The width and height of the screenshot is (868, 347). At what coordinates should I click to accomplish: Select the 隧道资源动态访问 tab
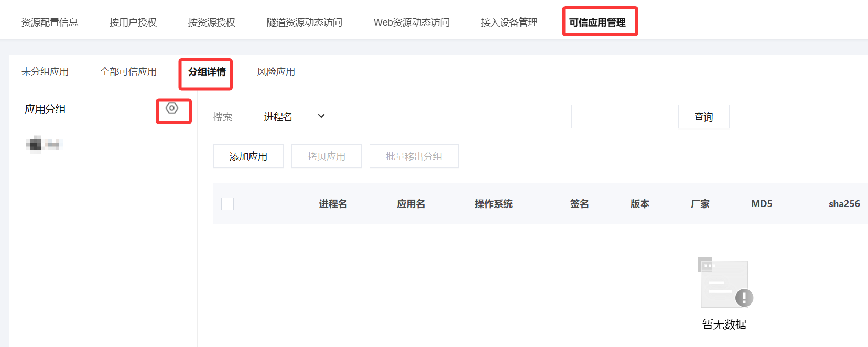(305, 23)
